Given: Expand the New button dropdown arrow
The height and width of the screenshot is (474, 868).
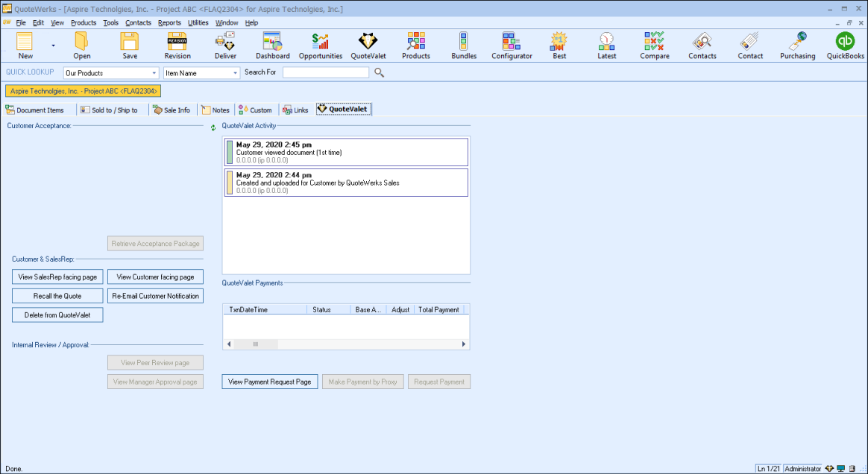Looking at the screenshot, I should 53,45.
